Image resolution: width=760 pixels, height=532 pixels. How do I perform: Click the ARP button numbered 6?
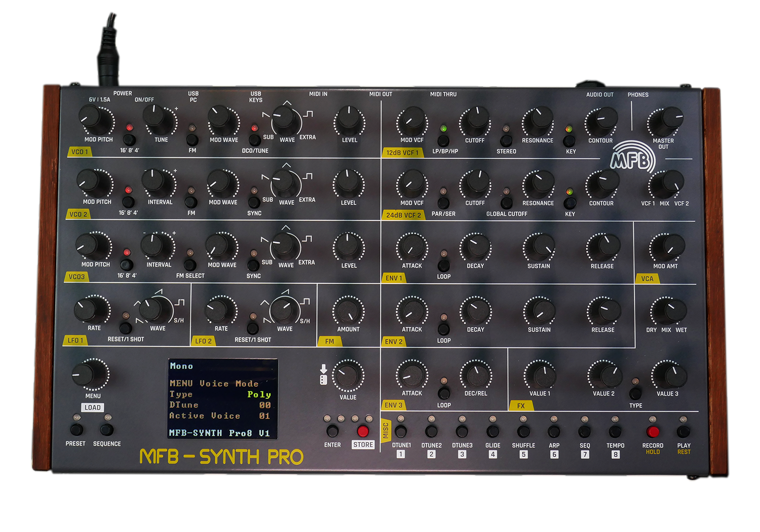554,432
